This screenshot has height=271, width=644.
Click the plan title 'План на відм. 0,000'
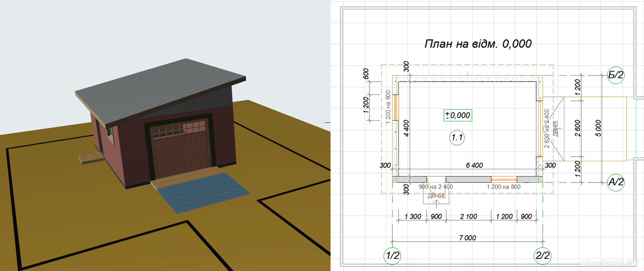click(x=478, y=44)
